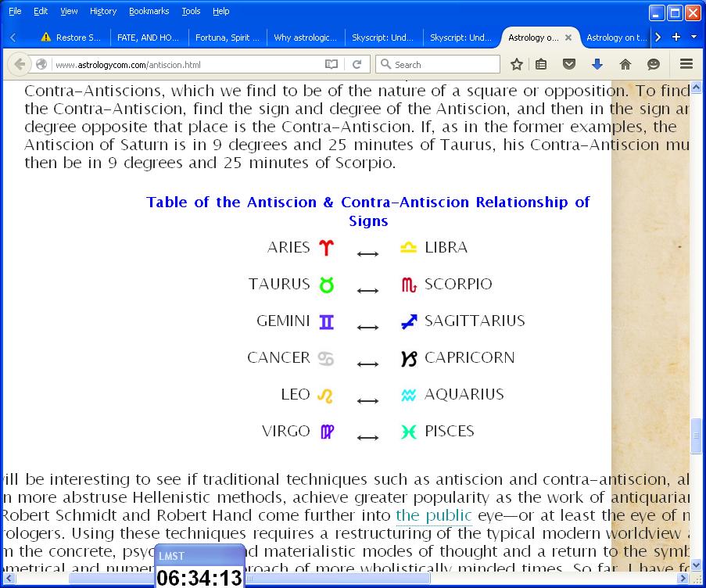This screenshot has width=706, height=588.
Task: Click the Gemini glyph
Action: 327,321
